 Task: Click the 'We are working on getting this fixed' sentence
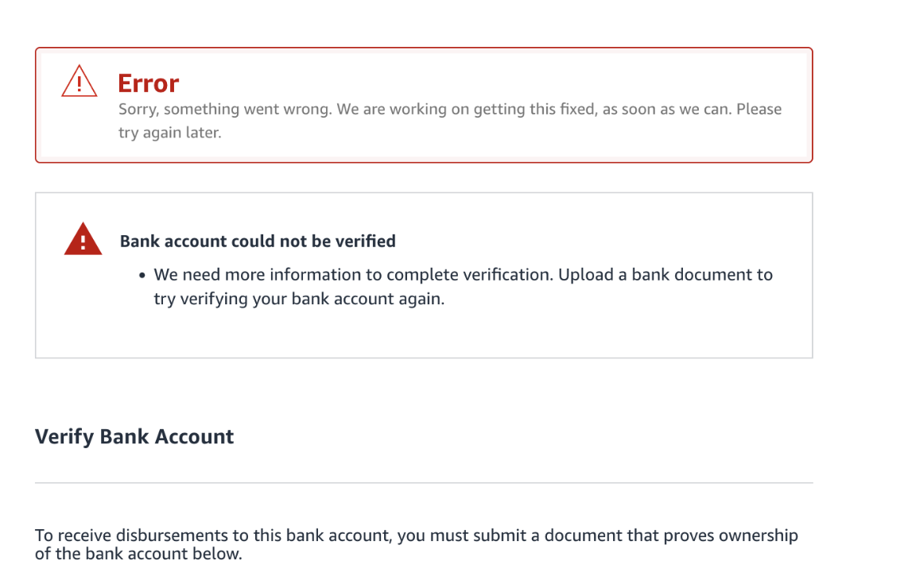point(466,109)
